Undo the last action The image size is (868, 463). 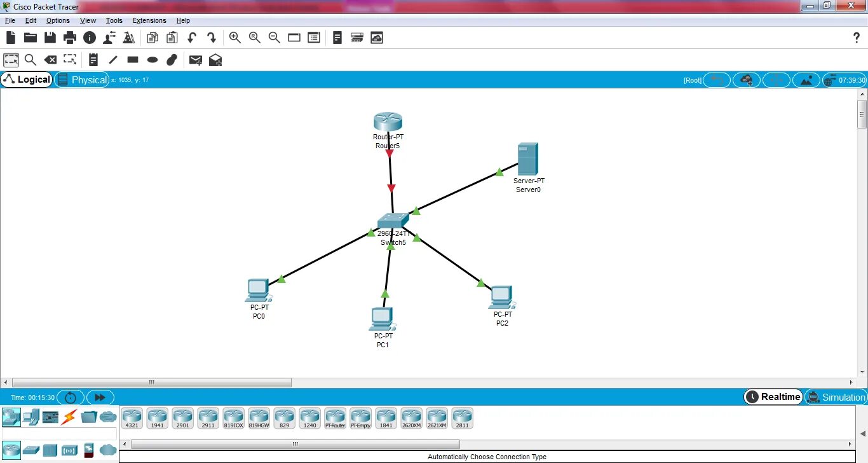pyautogui.click(x=192, y=38)
